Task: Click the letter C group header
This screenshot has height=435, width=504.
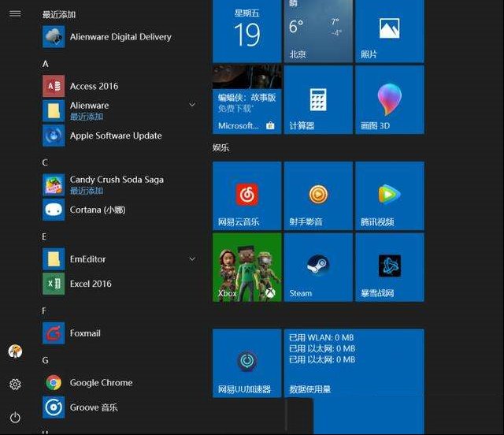Action: (45, 162)
